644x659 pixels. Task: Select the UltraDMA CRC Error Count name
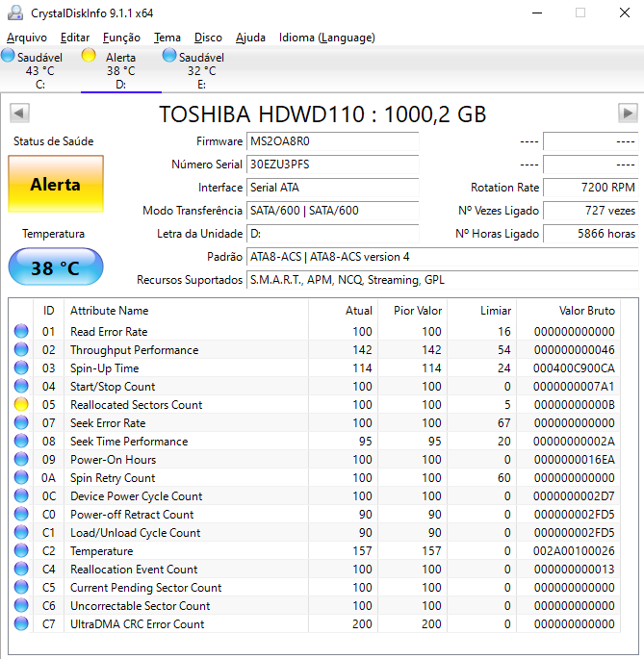[137, 624]
